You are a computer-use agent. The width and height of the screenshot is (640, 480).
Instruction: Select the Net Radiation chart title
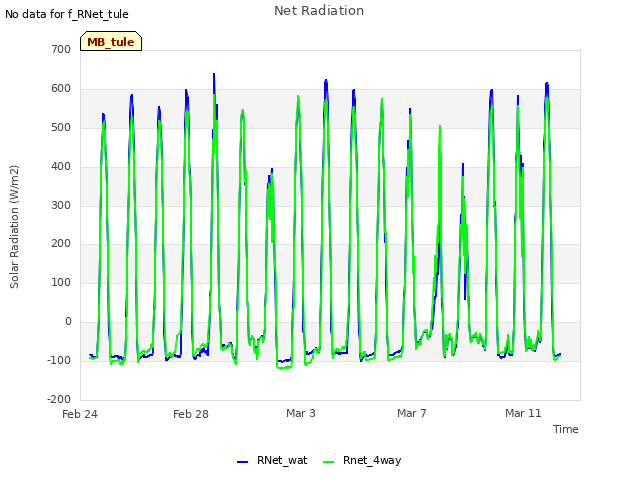319,11
